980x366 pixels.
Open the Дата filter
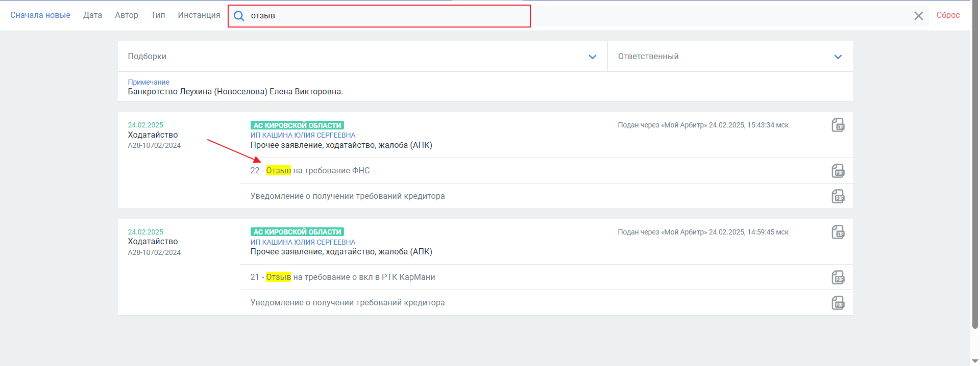point(92,15)
